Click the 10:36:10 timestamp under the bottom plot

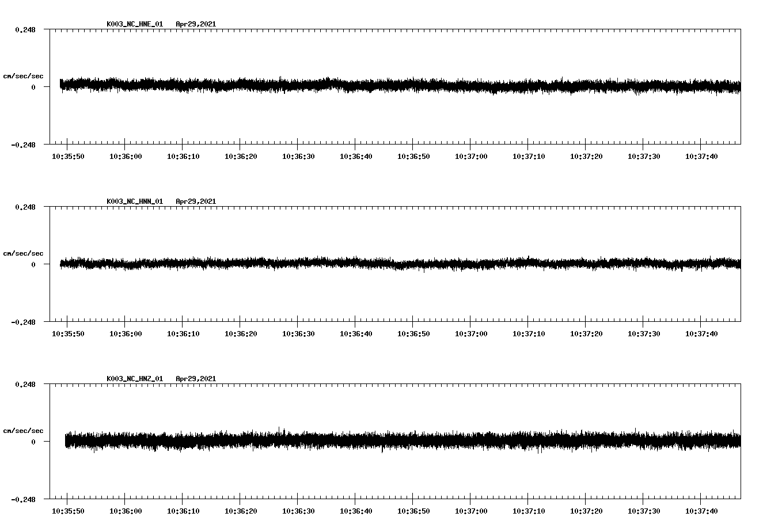coord(184,510)
